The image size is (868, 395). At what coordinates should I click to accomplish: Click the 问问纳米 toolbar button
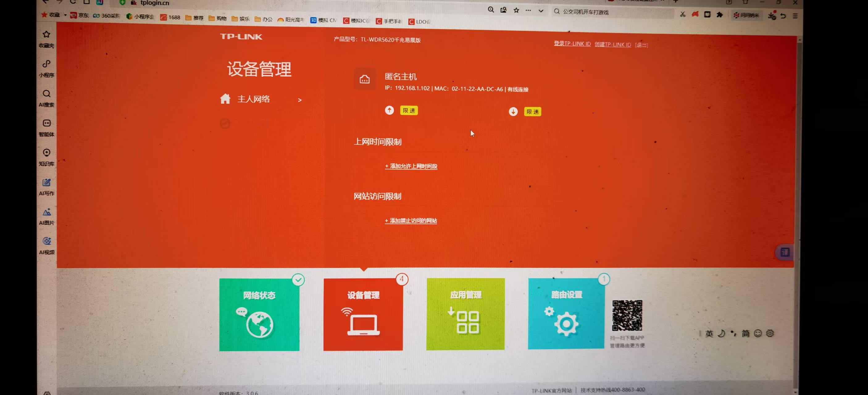click(x=746, y=15)
